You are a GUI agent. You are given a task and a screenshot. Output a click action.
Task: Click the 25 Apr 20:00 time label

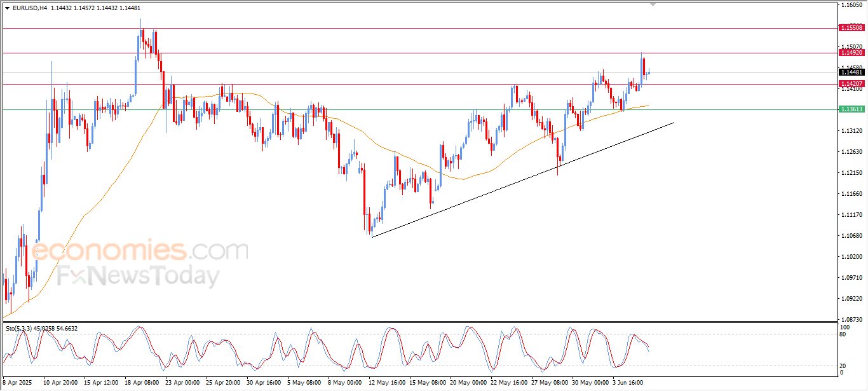click(223, 383)
